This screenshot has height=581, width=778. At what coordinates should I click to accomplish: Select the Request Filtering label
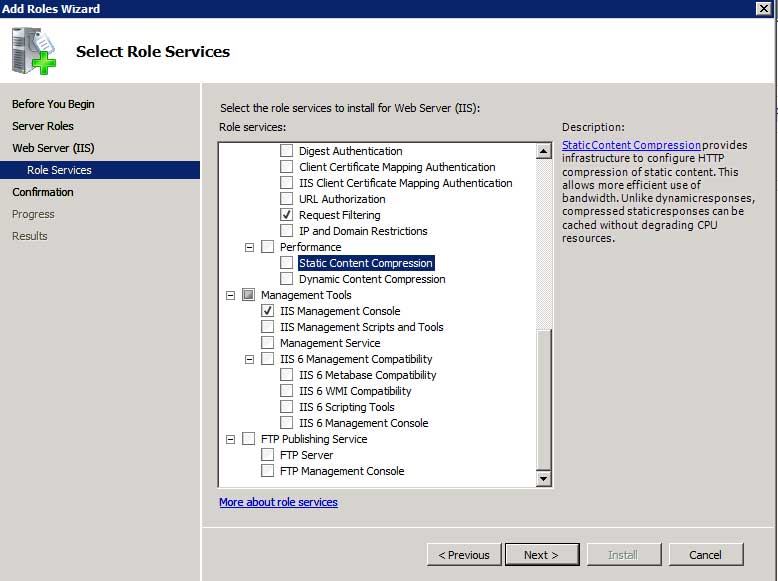340,215
